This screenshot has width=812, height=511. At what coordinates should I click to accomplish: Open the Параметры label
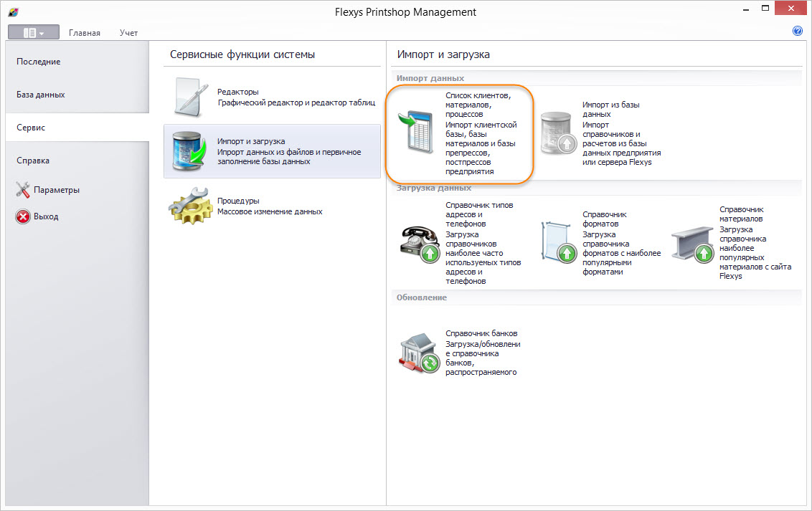[x=57, y=190]
